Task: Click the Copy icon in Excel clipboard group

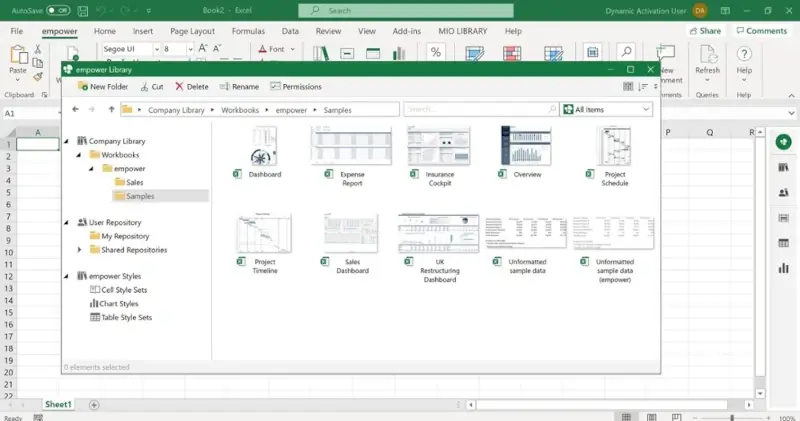Action: point(38,63)
